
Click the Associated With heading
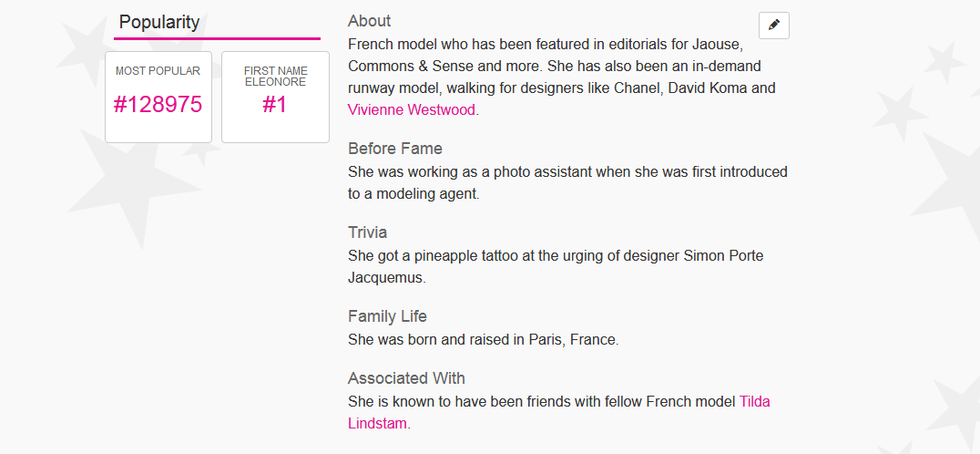pyautogui.click(x=406, y=377)
